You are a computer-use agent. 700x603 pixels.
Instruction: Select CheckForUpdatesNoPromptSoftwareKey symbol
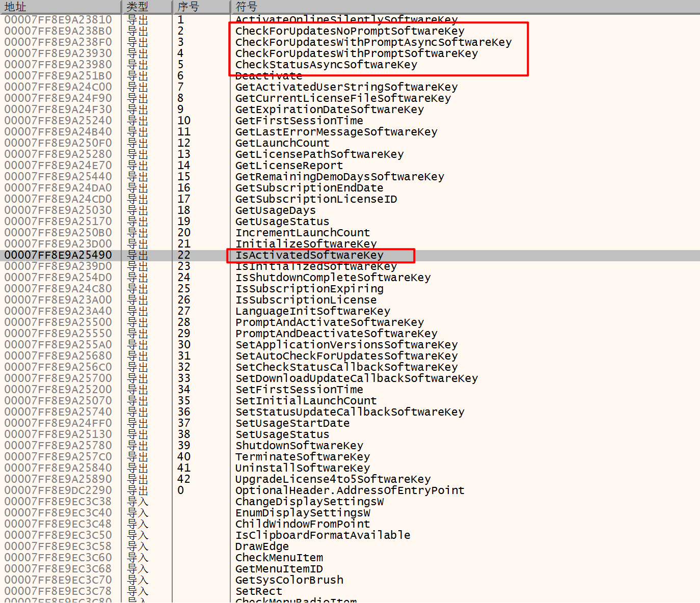coord(349,31)
